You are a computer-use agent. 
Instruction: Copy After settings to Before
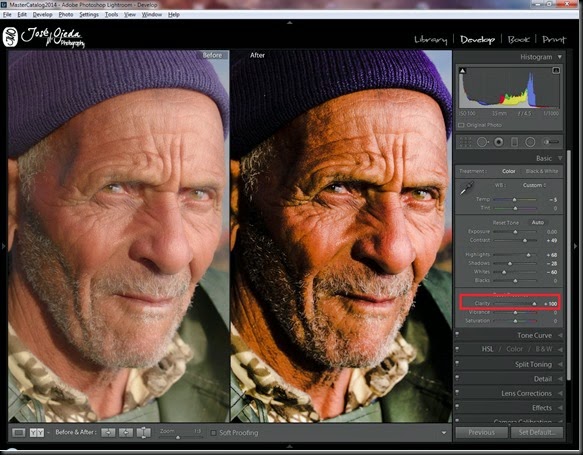point(126,433)
